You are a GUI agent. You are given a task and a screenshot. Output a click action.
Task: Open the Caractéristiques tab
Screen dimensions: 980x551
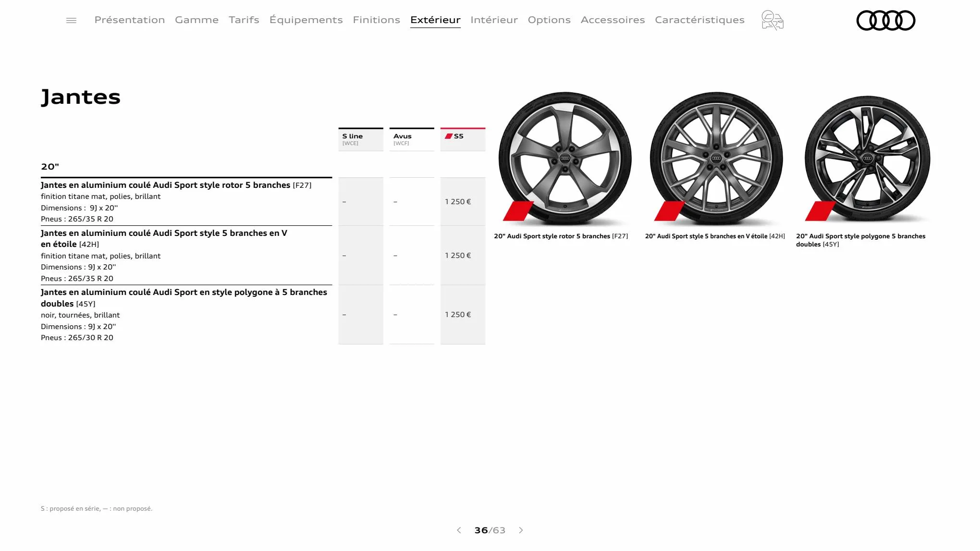tap(699, 20)
